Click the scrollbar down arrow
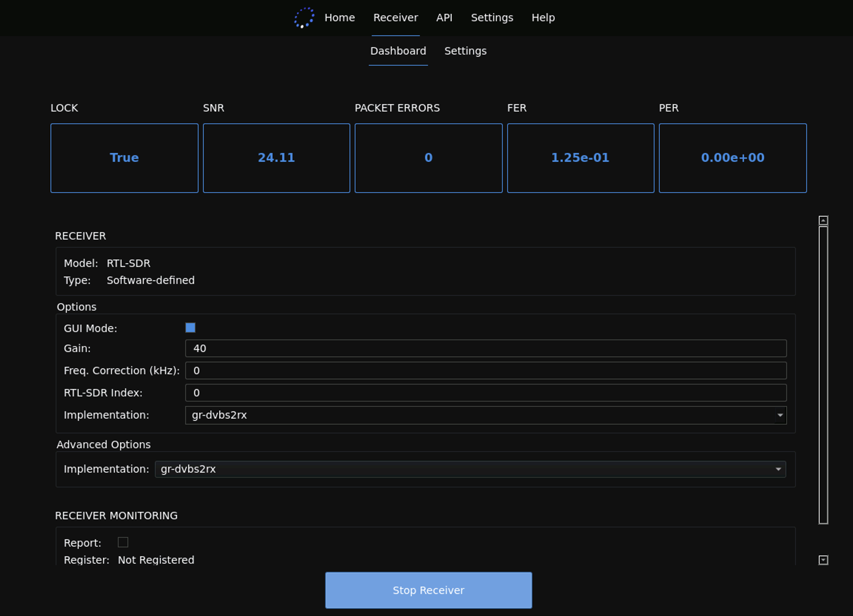The image size is (853, 616). pyautogui.click(x=823, y=560)
